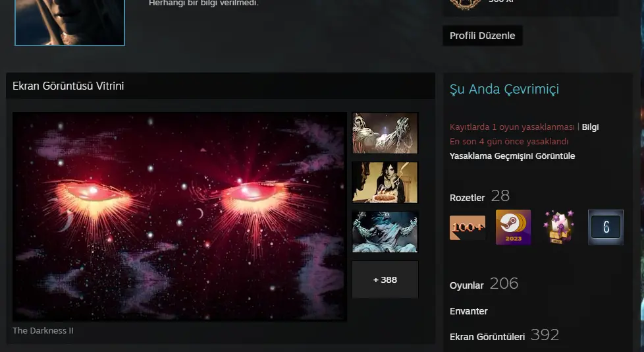Open Ekran Görüntüleri screenshots page
The image size is (644, 352).
(487, 337)
